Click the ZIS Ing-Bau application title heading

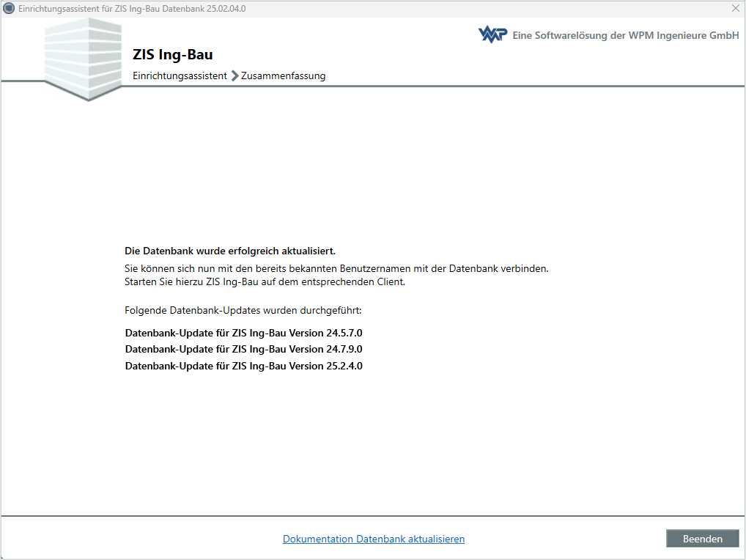coord(173,54)
